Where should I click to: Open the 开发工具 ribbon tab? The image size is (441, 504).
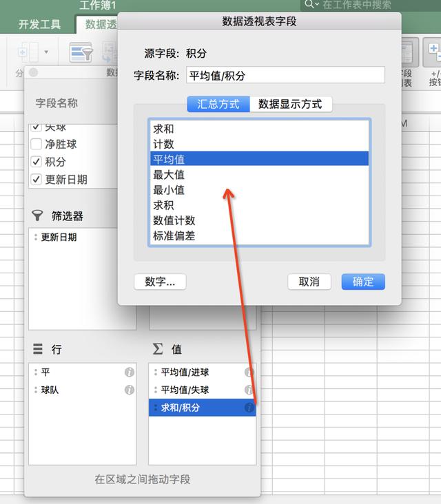(x=39, y=24)
